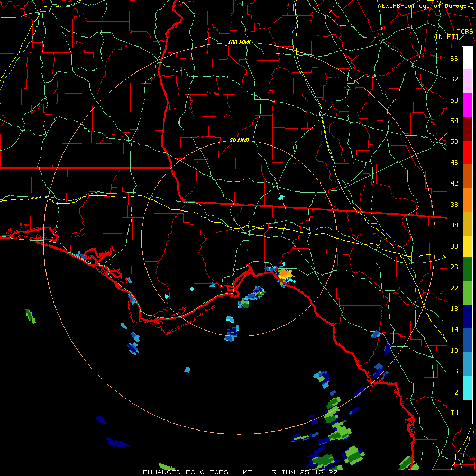Click the '[K FT]' units label
This screenshot has height=476, width=476.
click(x=447, y=36)
